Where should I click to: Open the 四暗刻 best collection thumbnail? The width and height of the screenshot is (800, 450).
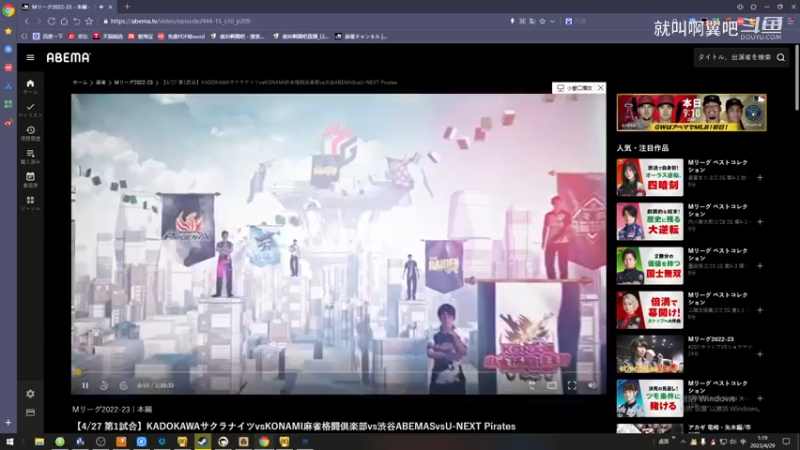[649, 178]
